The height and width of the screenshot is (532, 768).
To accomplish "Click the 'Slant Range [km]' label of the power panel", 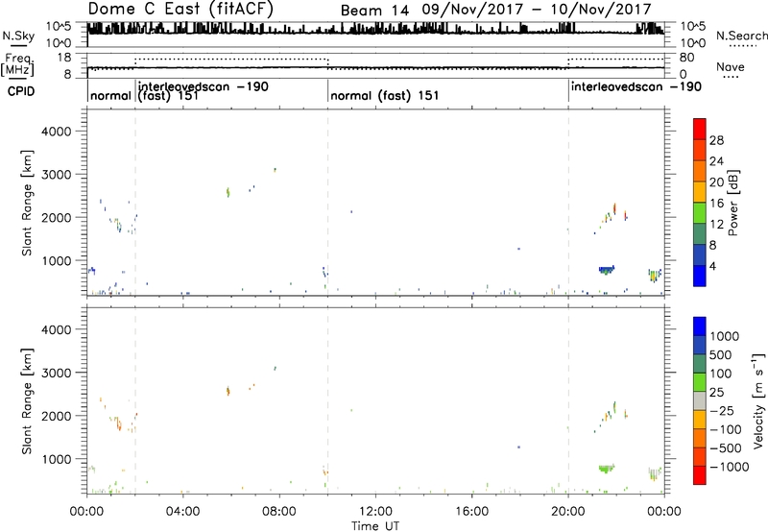I will click(x=27, y=203).
